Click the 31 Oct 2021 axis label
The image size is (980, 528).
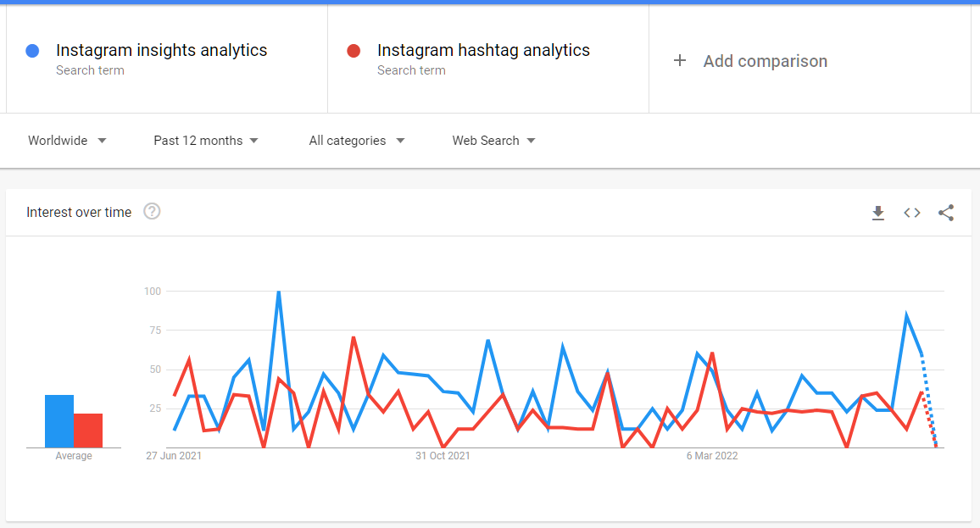point(443,456)
